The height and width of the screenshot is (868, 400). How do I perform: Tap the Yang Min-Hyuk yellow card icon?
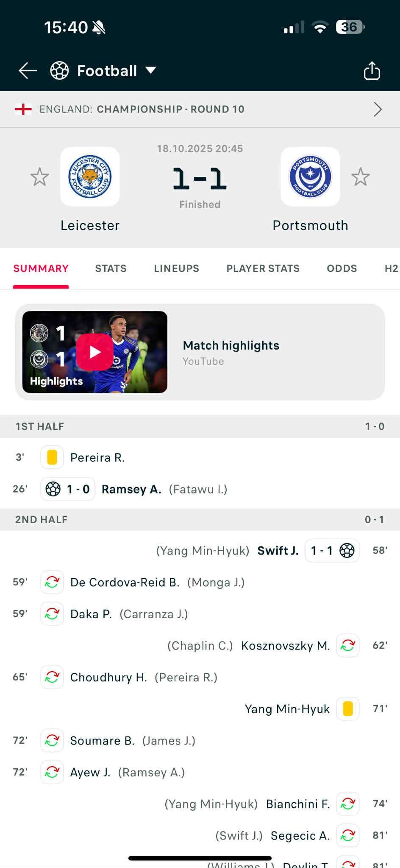click(x=348, y=709)
